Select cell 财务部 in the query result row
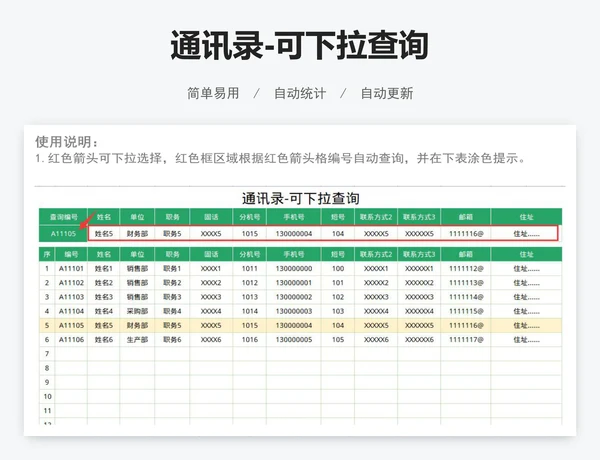Image resolution: width=600 pixels, height=460 pixels. click(x=137, y=233)
